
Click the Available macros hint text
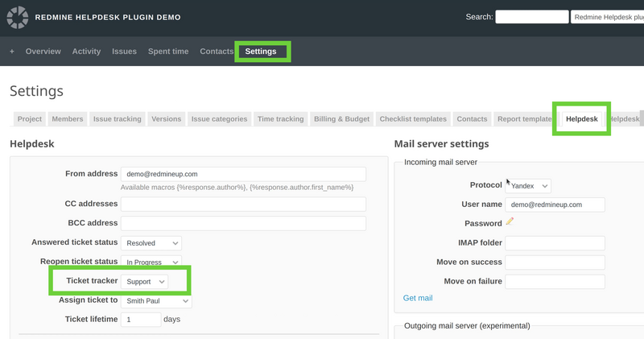tap(237, 188)
